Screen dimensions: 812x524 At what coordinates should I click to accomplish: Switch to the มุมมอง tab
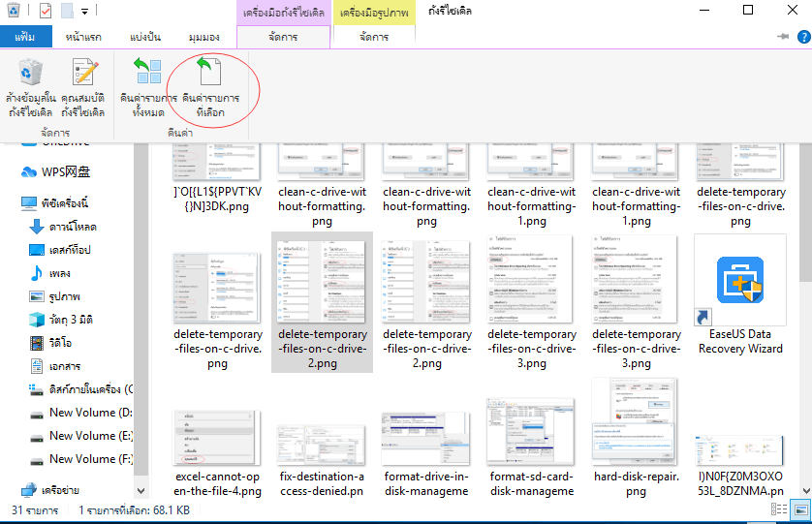(x=204, y=37)
